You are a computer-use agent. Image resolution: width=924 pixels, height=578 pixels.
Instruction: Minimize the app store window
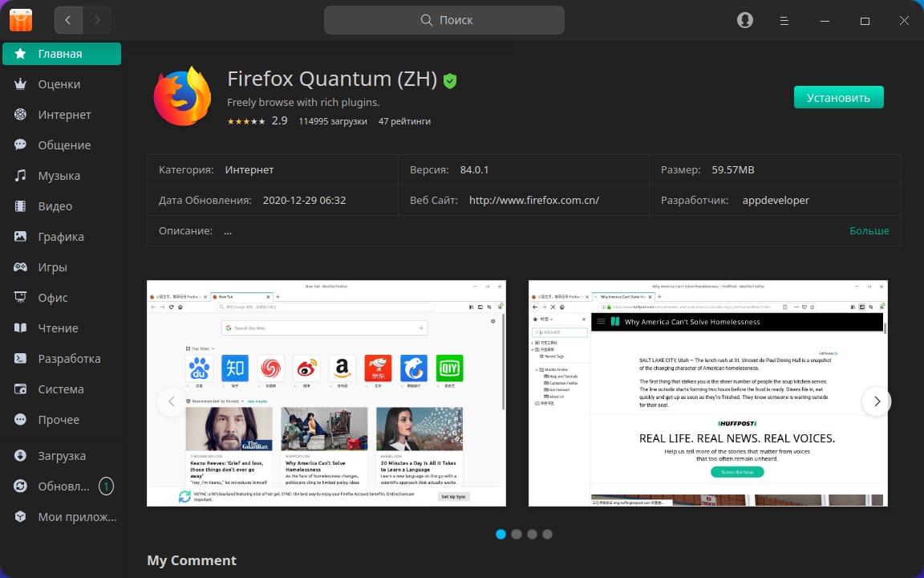(x=825, y=21)
